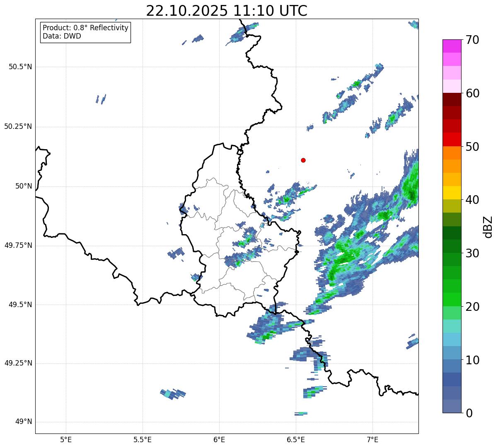Click the 20 tick on the colorbar
The image size is (498, 448).
[472, 307]
